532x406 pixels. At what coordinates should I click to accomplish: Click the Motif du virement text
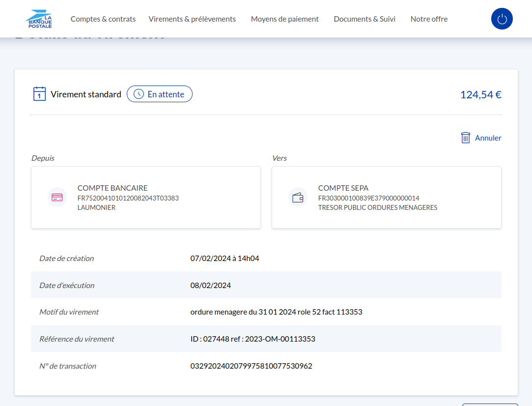click(276, 312)
